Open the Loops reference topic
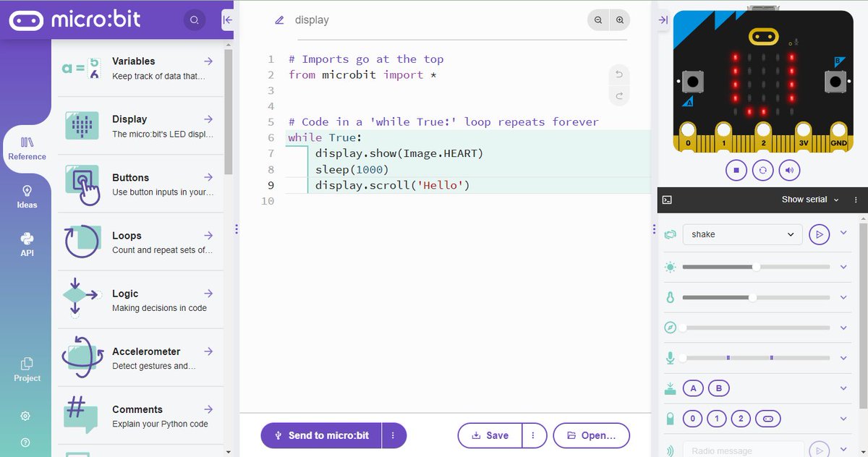 point(140,242)
